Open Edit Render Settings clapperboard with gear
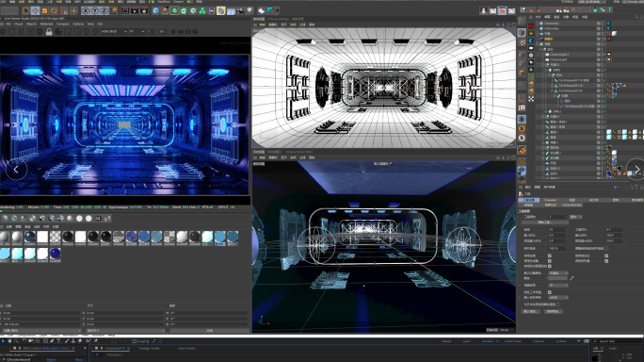The width and height of the screenshot is (644, 362). pyautogui.click(x=144, y=11)
